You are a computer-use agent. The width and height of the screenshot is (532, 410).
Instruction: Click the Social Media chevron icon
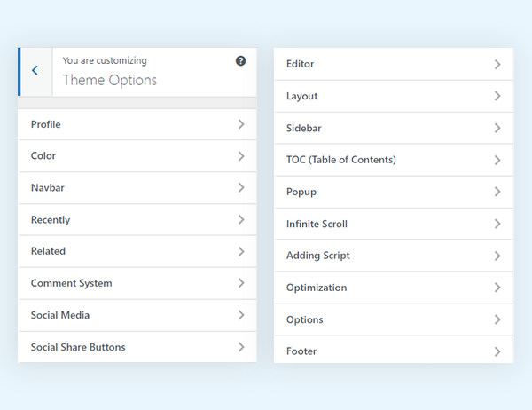tap(240, 315)
